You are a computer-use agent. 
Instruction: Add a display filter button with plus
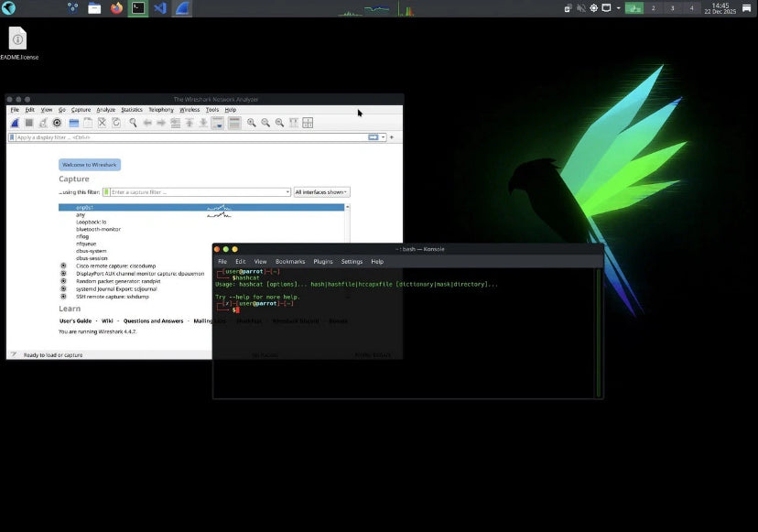(x=392, y=137)
